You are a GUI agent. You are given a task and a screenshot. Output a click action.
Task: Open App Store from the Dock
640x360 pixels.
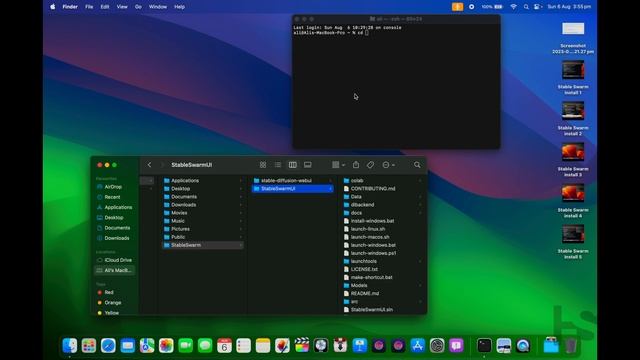[x=418, y=346]
